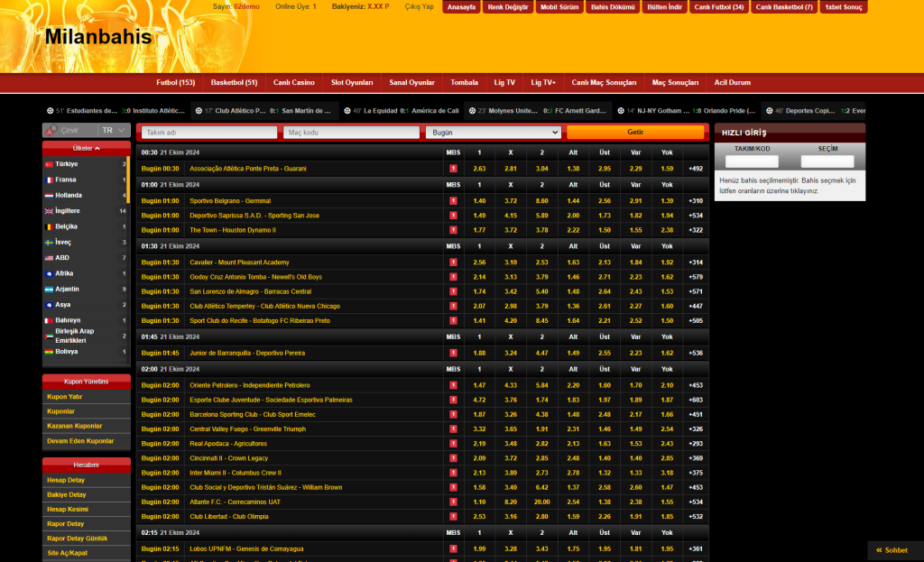Click the İsveç flag icon
Viewport: 924px width, 562px height.
50,243
